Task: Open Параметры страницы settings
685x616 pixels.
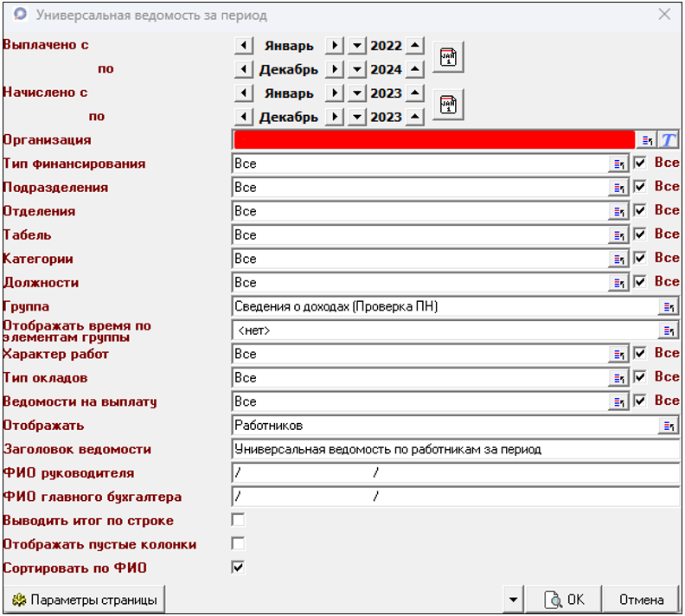Action: 84,600
